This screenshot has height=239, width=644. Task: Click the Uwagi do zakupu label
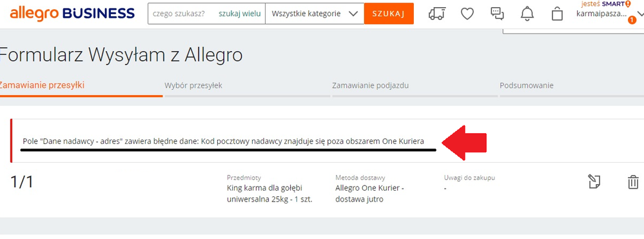tap(469, 178)
